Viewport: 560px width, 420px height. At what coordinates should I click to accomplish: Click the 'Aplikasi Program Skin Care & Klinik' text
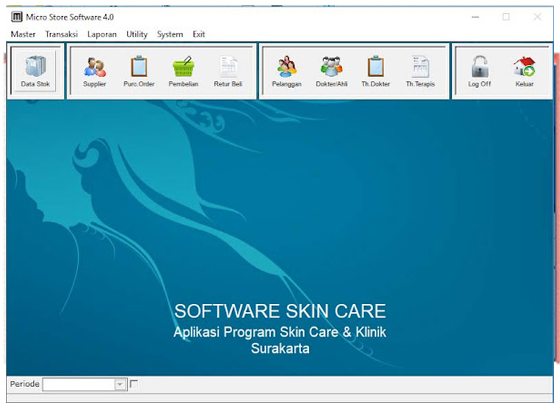[280, 332]
